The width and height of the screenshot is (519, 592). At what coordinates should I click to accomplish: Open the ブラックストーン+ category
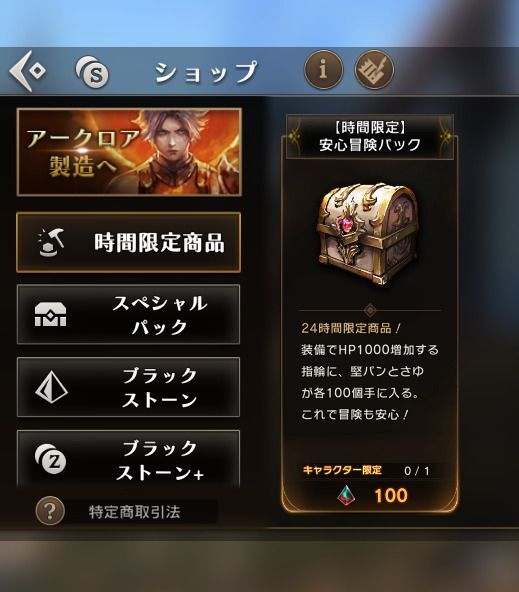point(128,459)
